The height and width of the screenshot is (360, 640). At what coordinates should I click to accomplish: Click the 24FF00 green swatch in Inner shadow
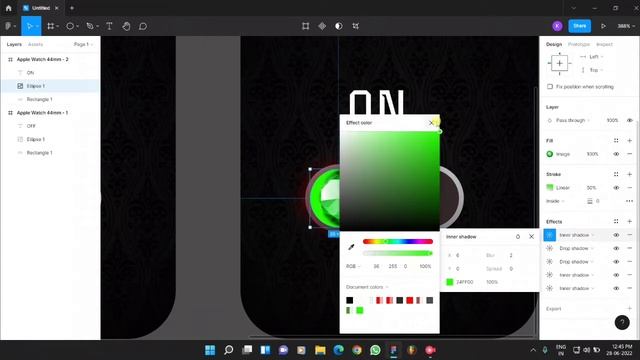point(449,282)
